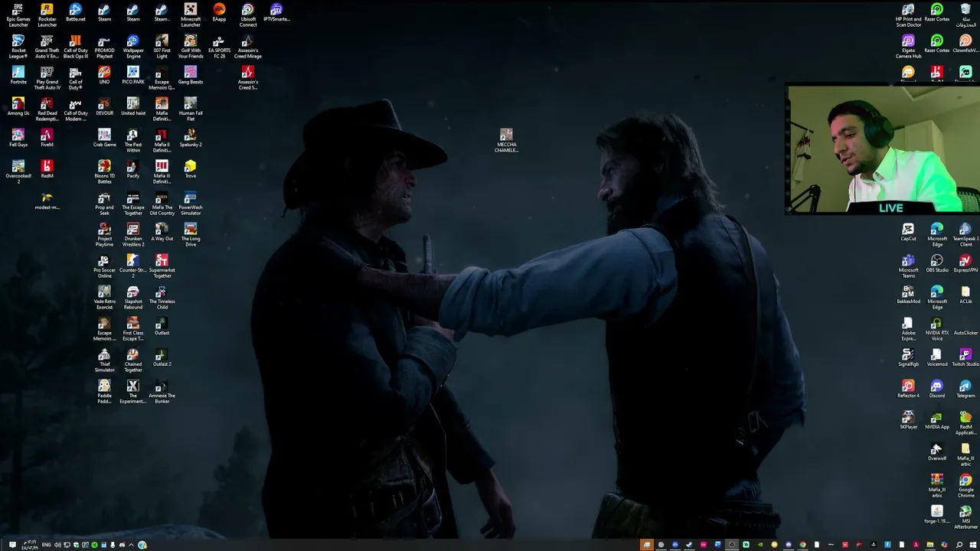This screenshot has height=551, width=980.
Task: Select the Chained Together shortcut
Action: pyautogui.click(x=133, y=360)
